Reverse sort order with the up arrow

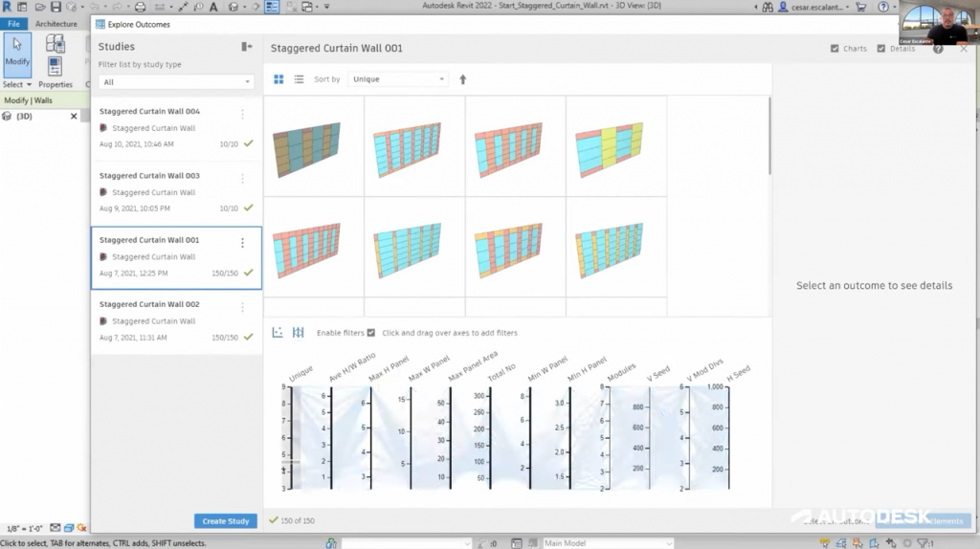(463, 79)
